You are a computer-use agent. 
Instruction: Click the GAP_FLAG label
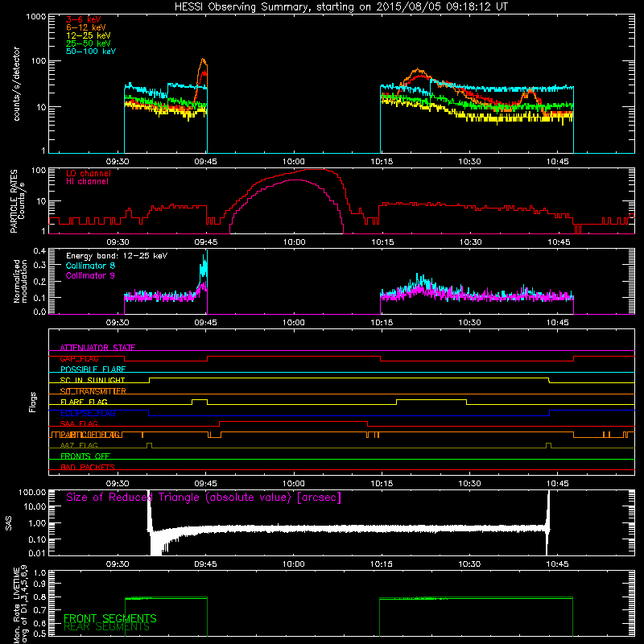pos(79,358)
